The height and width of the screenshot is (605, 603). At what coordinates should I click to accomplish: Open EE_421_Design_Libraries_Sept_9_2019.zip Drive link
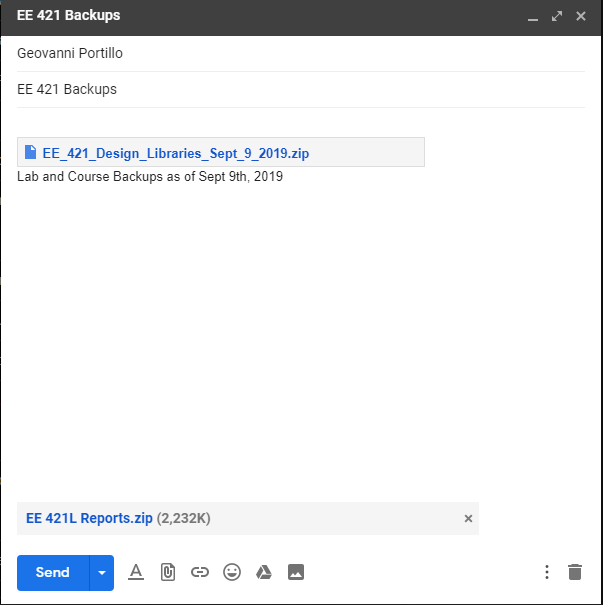(x=176, y=153)
